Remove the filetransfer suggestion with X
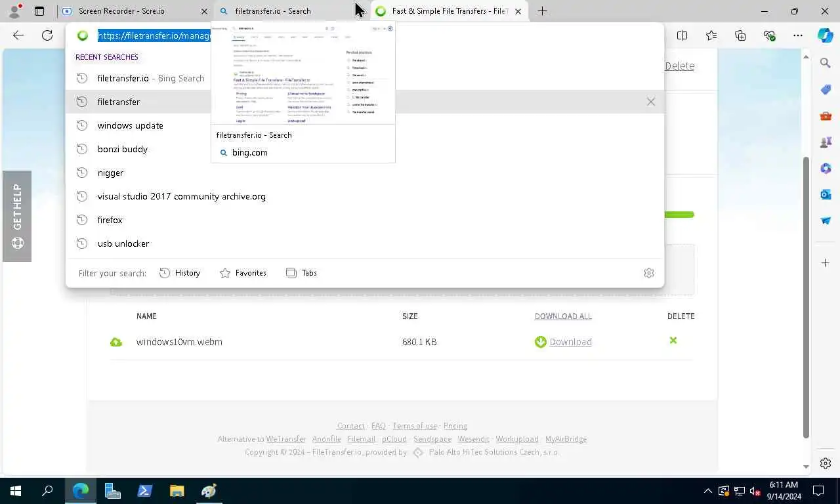Image resolution: width=840 pixels, height=504 pixels. (x=651, y=102)
